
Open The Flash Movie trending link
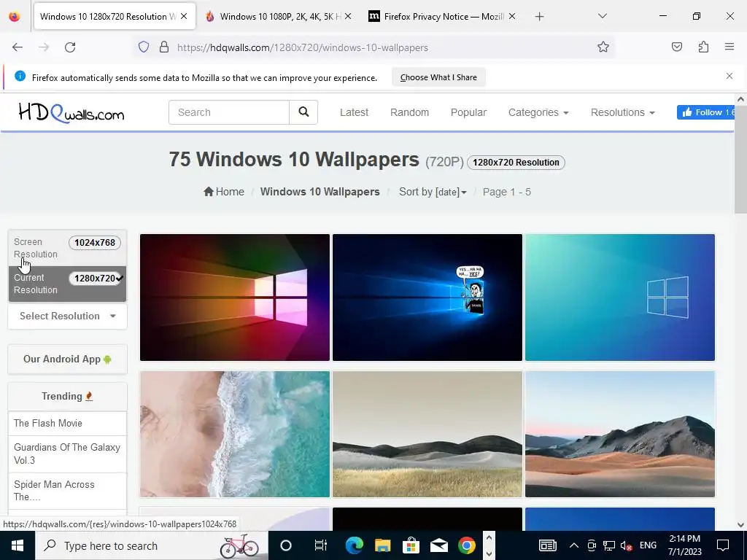47,423
